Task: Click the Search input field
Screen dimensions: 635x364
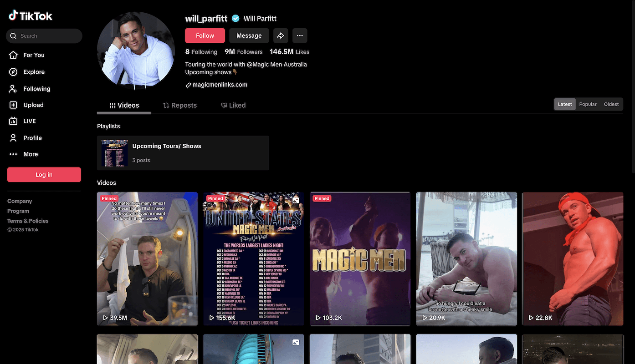Action: pyautogui.click(x=48, y=36)
